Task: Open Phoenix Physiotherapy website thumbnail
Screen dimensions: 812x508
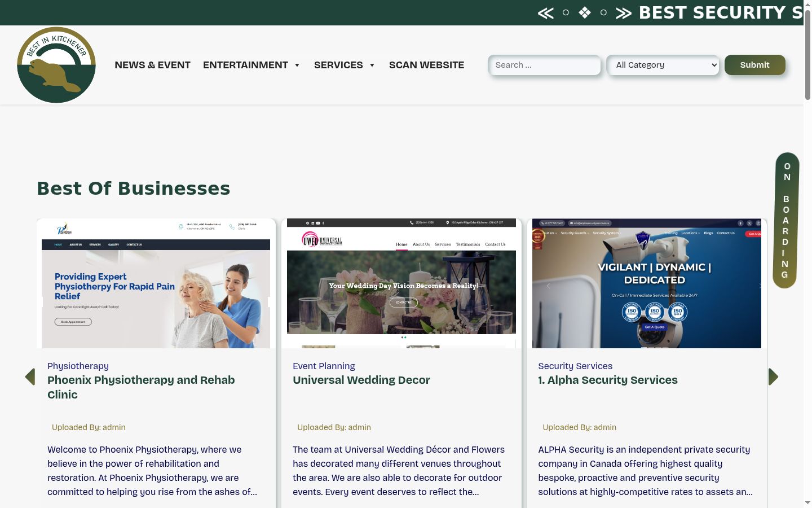Action: click(x=156, y=283)
